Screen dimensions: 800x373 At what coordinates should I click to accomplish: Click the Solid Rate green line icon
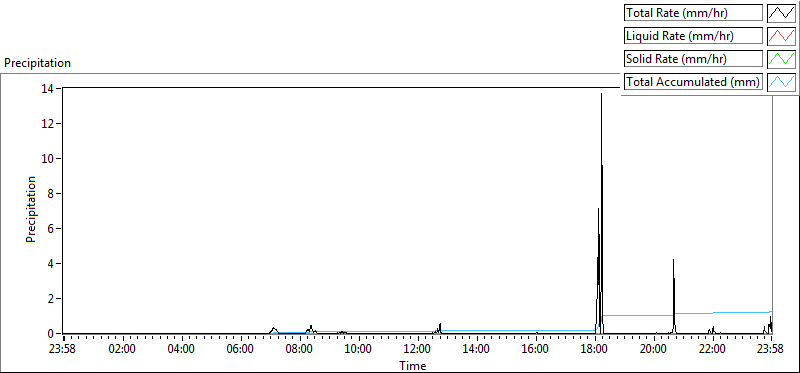[x=782, y=59]
